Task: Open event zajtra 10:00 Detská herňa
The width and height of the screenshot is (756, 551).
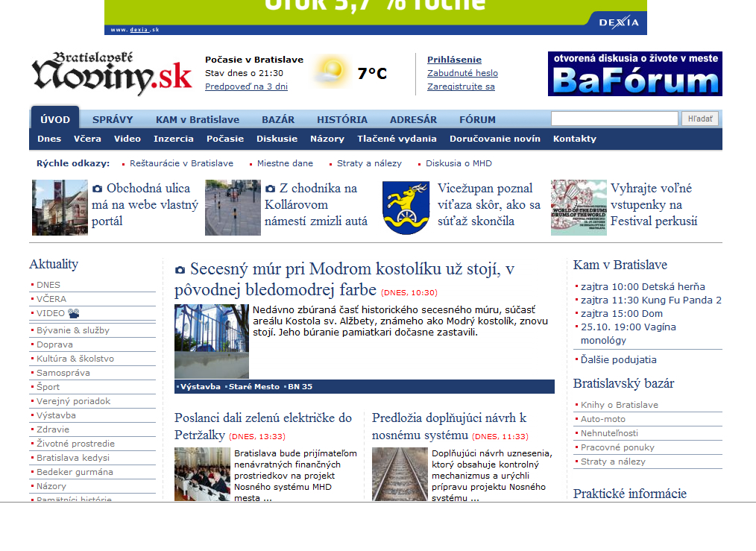Action: 643,287
